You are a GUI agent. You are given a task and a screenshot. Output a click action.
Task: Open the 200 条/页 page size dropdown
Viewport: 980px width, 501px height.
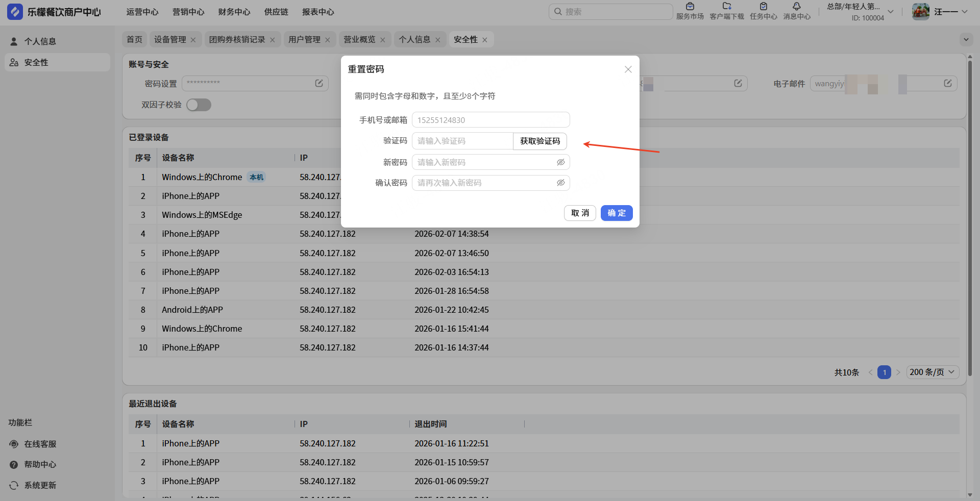click(932, 372)
